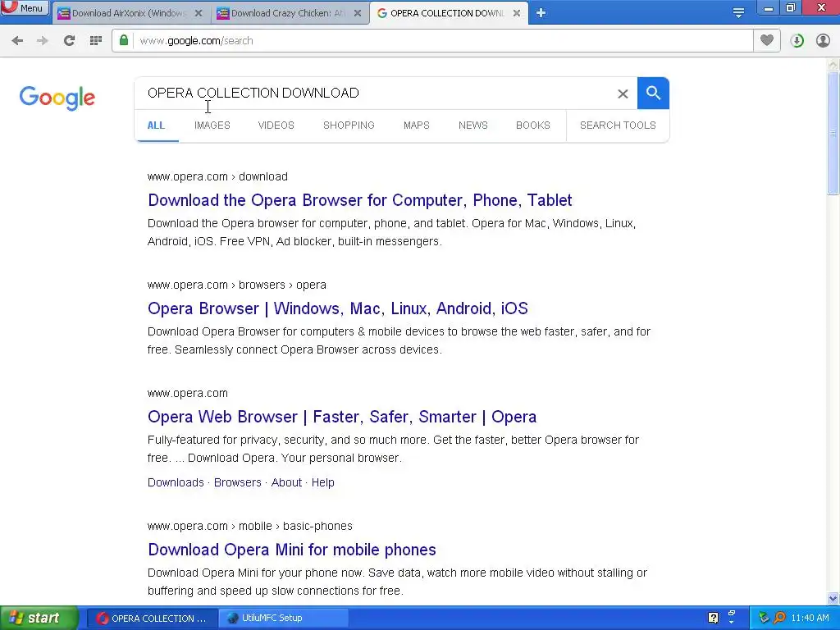Click 'www.opera.com › browsers › opera' breadcrumb
The image size is (840, 630).
(237, 285)
